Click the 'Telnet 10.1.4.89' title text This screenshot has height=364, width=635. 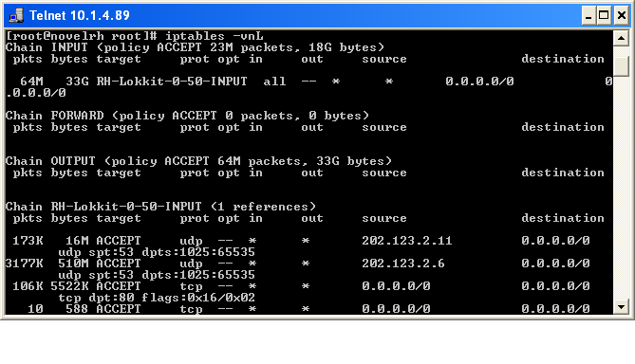pyautogui.click(x=80, y=16)
